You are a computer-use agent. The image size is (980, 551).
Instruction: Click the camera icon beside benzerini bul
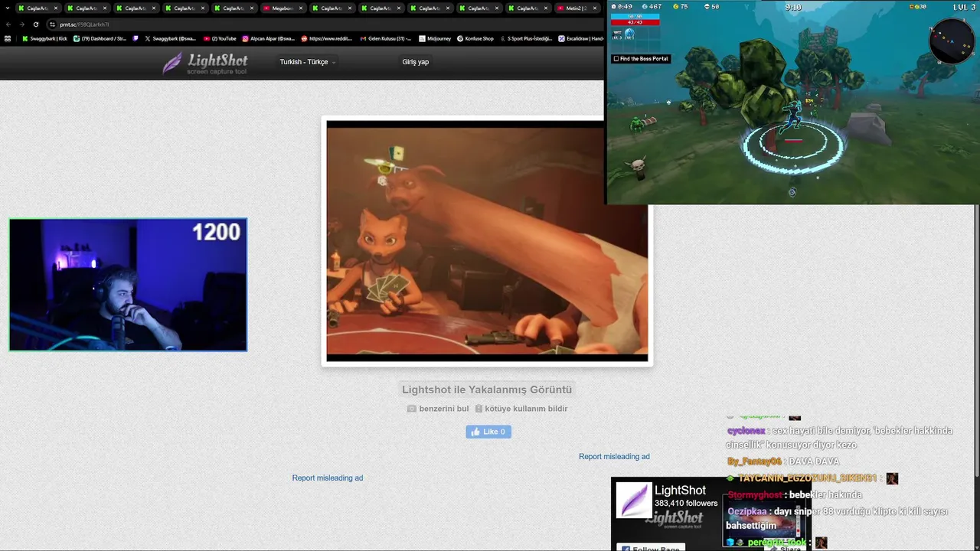[x=412, y=409]
